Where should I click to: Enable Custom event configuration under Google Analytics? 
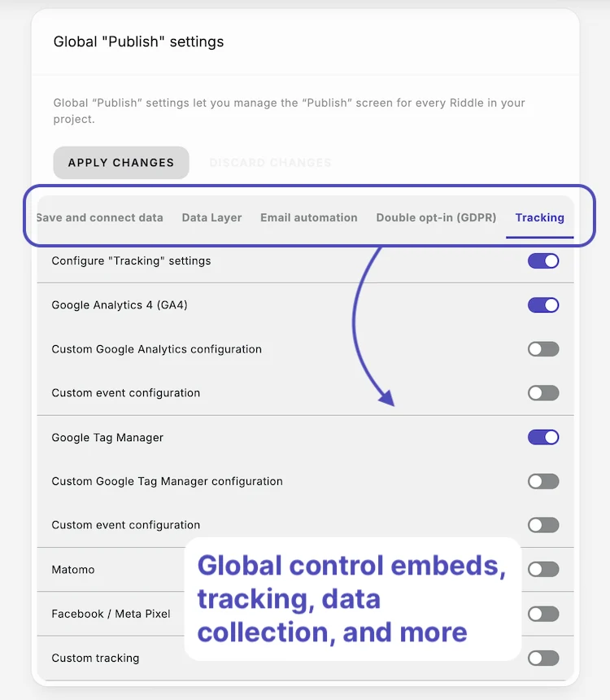[542, 392]
